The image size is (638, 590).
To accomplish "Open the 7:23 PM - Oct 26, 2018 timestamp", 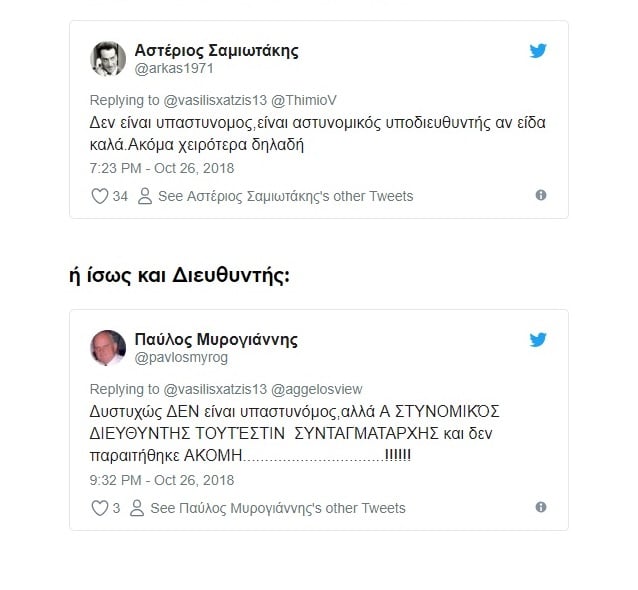I will [161, 168].
